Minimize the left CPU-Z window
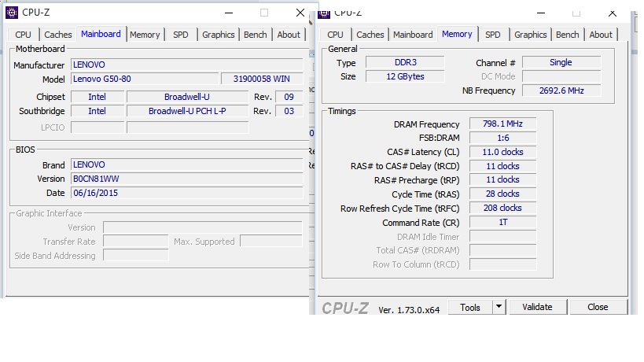Screen dimensions: 644x362 pyautogui.click(x=229, y=13)
